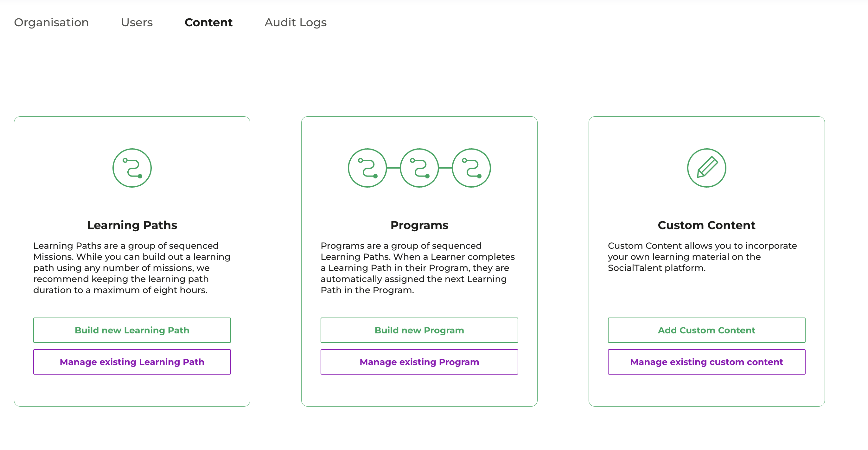Click the Custom Content card heading
Screen dimensions: 868x450
tap(706, 225)
